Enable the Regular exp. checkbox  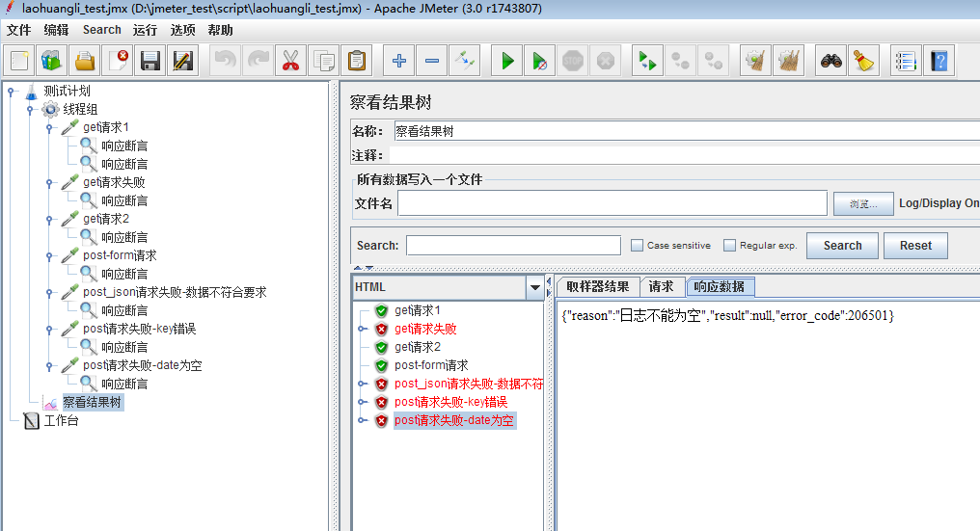(729, 246)
